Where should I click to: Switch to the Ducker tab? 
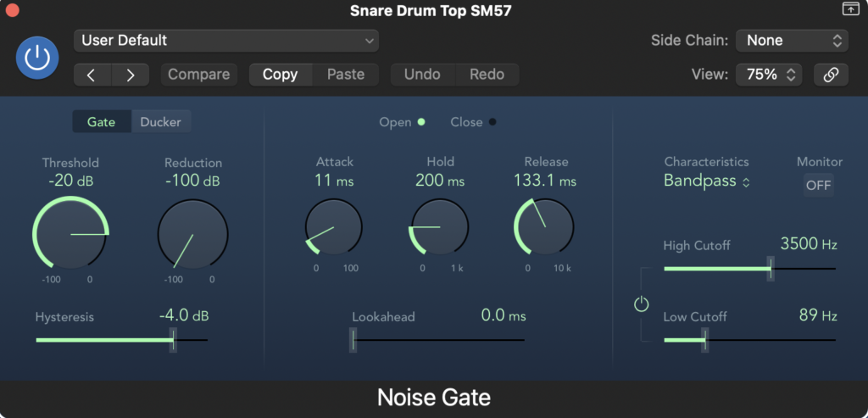coord(160,122)
